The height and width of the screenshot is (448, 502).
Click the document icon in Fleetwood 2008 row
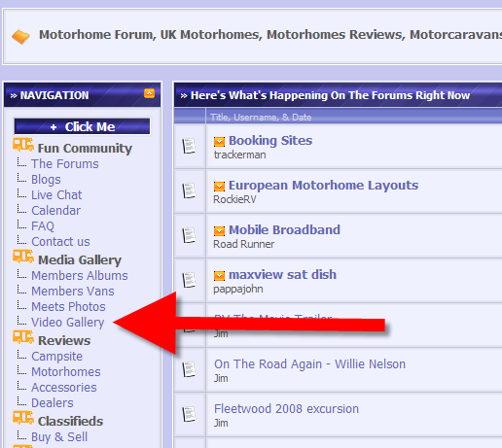189,414
